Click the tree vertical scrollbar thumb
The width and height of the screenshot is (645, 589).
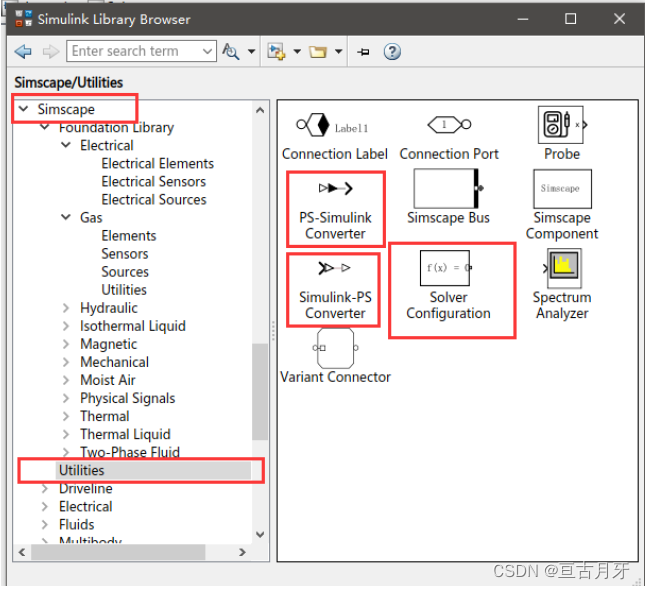[x=260, y=392]
